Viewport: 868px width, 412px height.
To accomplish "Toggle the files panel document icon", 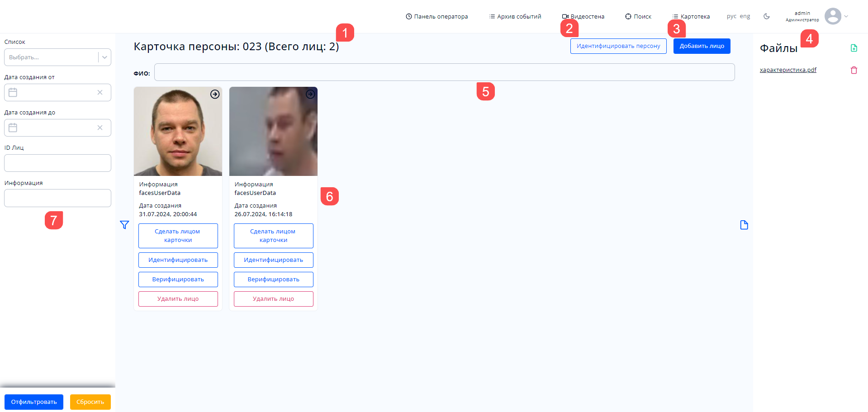I will pyautogui.click(x=744, y=225).
